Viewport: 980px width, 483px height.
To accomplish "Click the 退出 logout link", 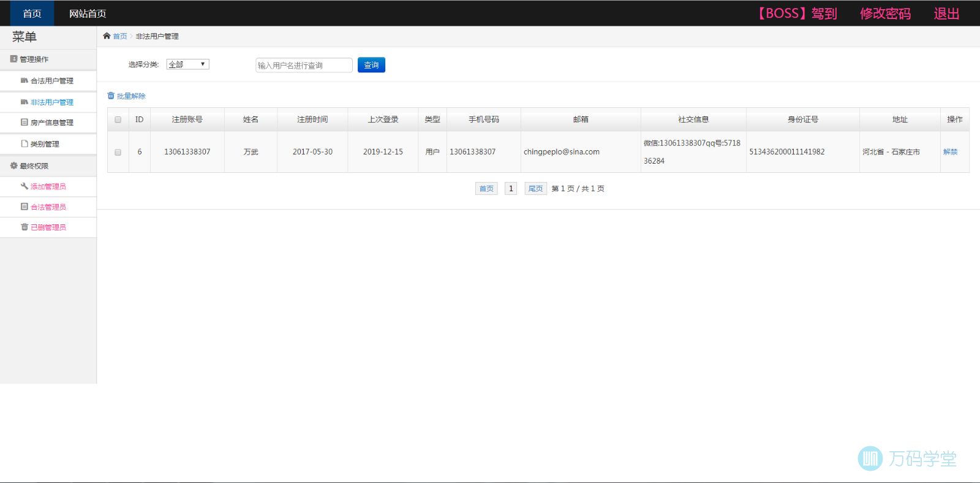I will 946,13.
